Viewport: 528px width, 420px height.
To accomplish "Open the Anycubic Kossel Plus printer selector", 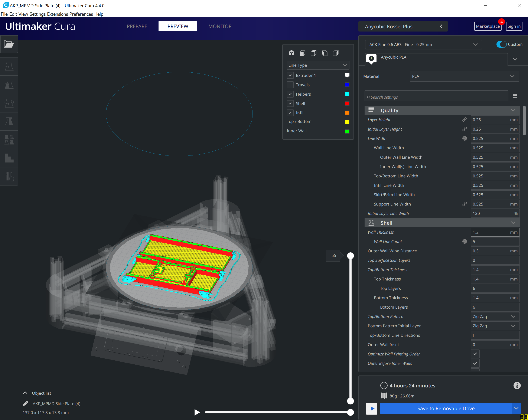I will 403,26.
